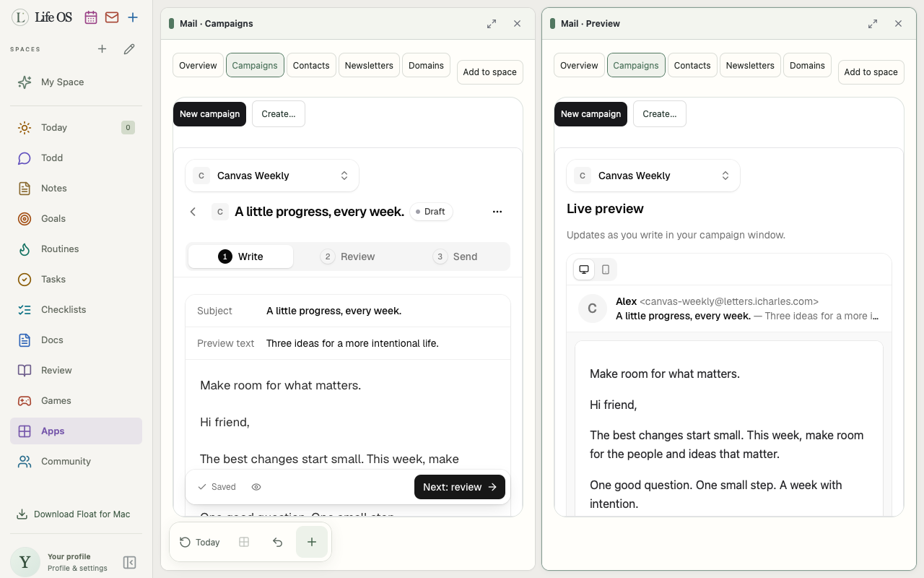The height and width of the screenshot is (578, 924).
Task: Click the Next: review button
Action: [x=460, y=487]
